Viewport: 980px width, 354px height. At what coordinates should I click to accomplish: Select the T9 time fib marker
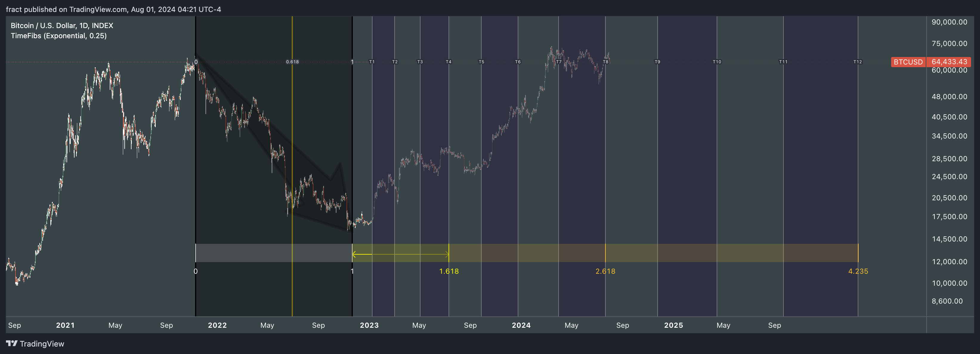click(657, 62)
